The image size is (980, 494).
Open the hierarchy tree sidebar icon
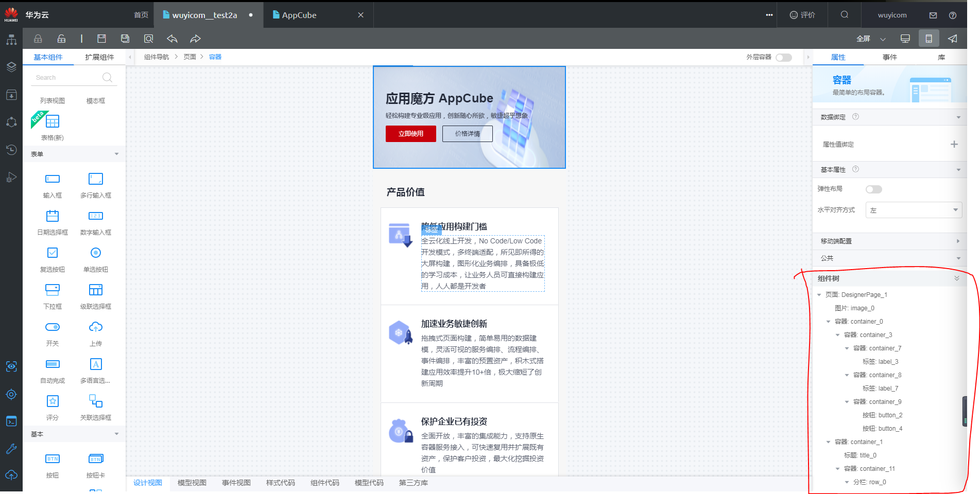pyautogui.click(x=11, y=40)
